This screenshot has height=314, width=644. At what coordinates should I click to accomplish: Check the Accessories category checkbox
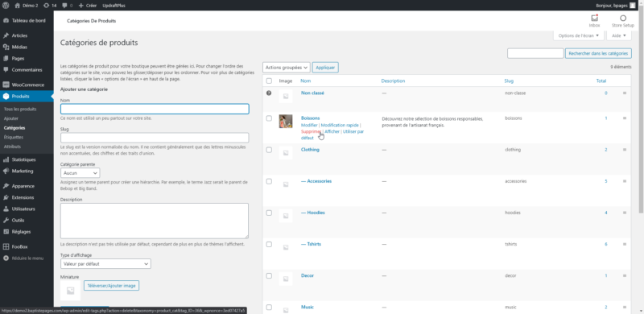pos(269,181)
